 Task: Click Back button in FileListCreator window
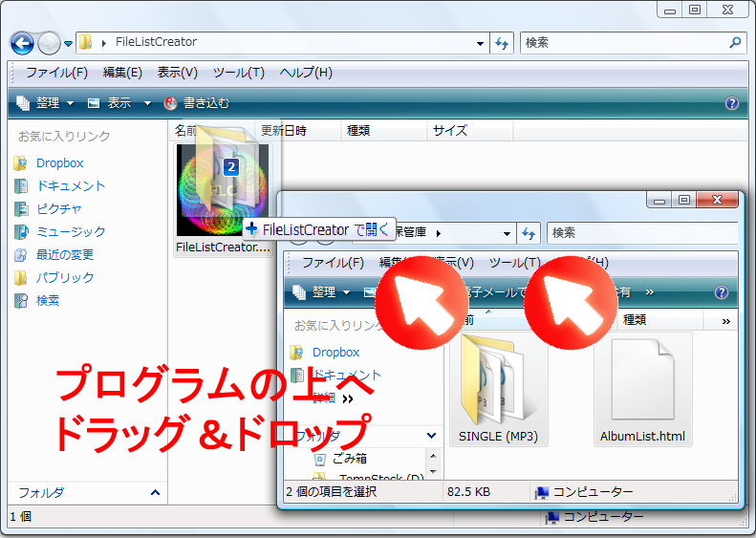click(22, 44)
